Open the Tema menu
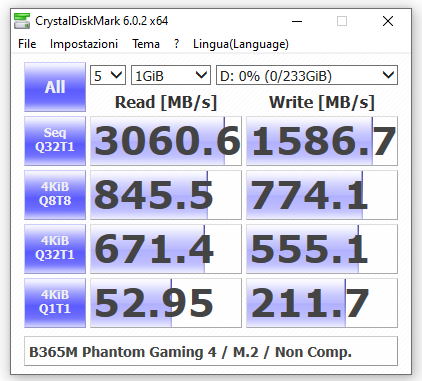Image resolution: width=422 pixels, height=381 pixels. point(146,44)
